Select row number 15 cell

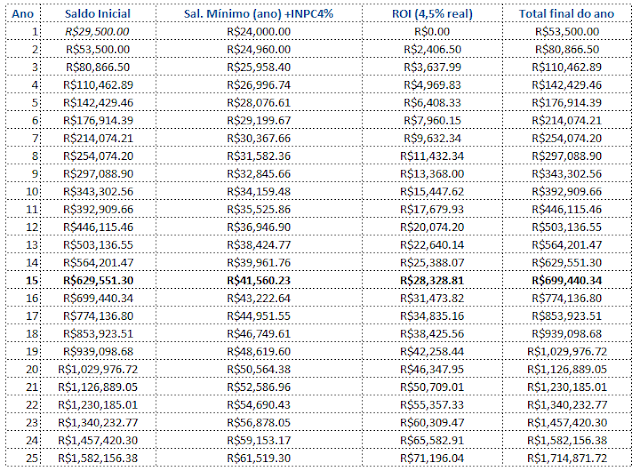(x=23, y=280)
